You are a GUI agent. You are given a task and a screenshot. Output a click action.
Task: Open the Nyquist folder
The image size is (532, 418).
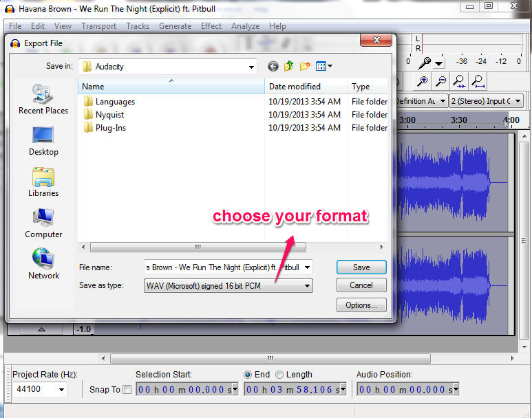[x=109, y=115]
